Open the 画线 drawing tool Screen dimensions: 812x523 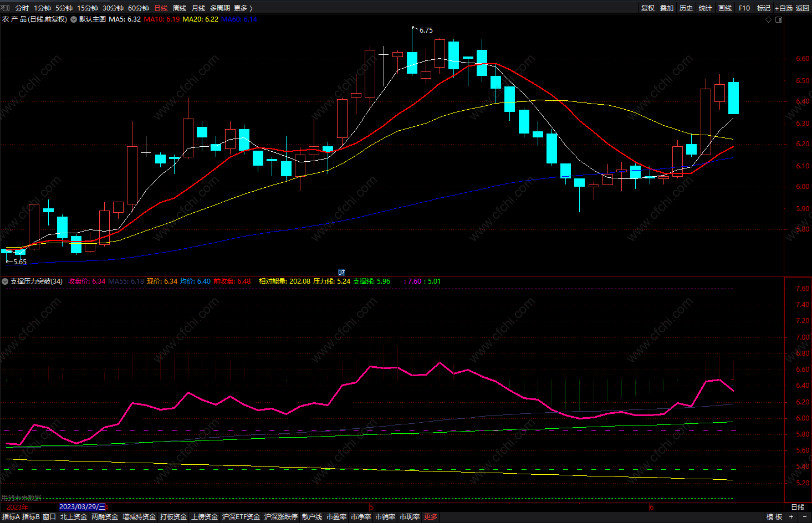click(725, 8)
